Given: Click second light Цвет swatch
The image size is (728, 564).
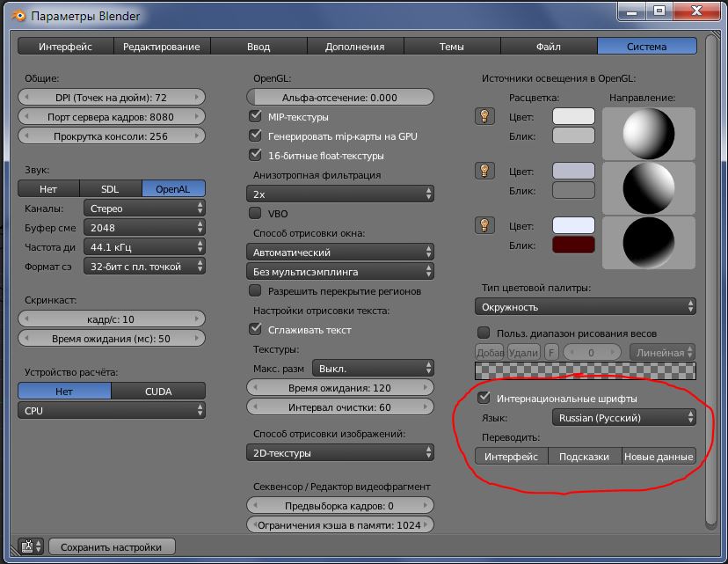Looking at the screenshot, I should point(573,171).
